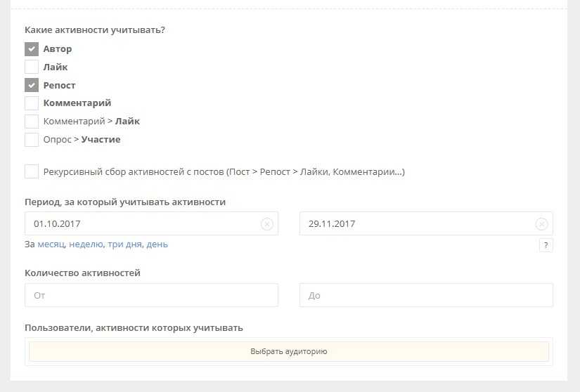Click the Выбрать аудиторию button
Image resolution: width=580 pixels, height=392 pixels.
[x=289, y=351]
